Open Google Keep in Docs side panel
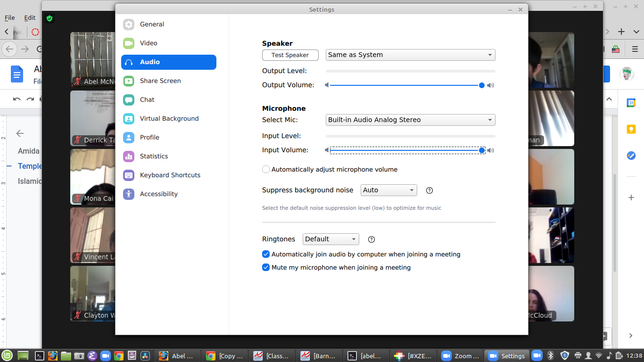 [x=631, y=129]
